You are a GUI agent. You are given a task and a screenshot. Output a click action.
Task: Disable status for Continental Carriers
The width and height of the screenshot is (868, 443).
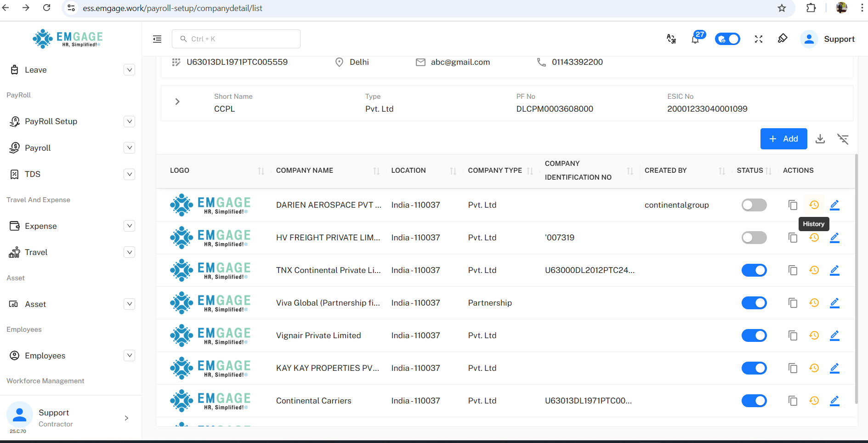tap(754, 401)
